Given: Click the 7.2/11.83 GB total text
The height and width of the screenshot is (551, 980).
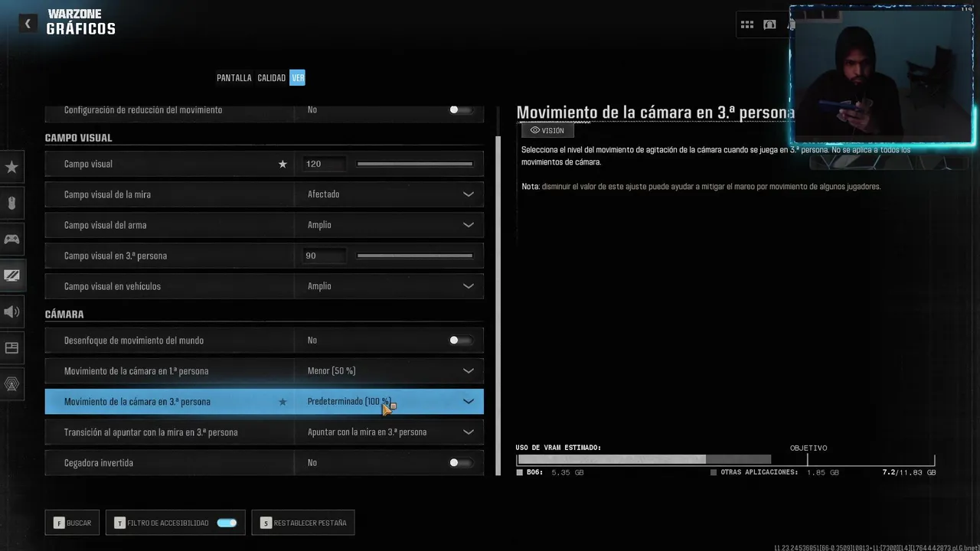Looking at the screenshot, I should coord(909,473).
